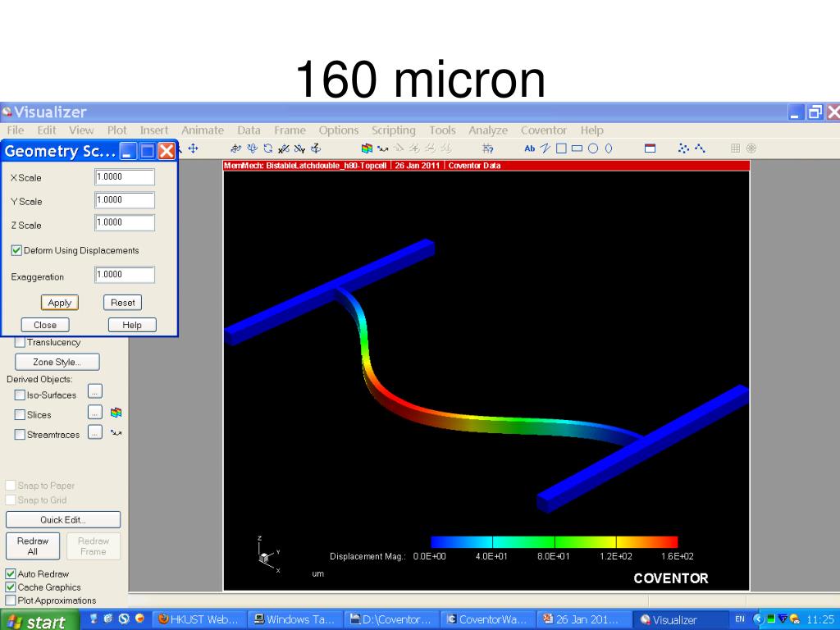
Task: Open the Zone Style... dialog
Action: [57, 362]
